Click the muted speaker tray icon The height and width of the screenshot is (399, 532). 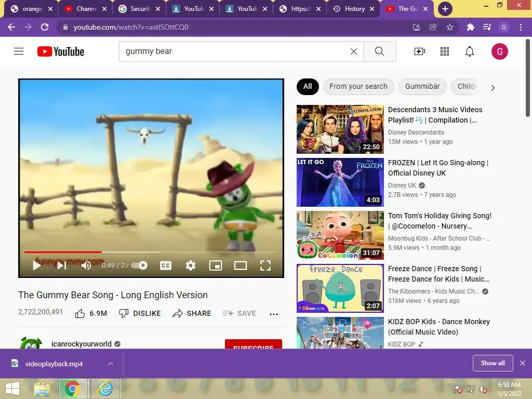483,389
